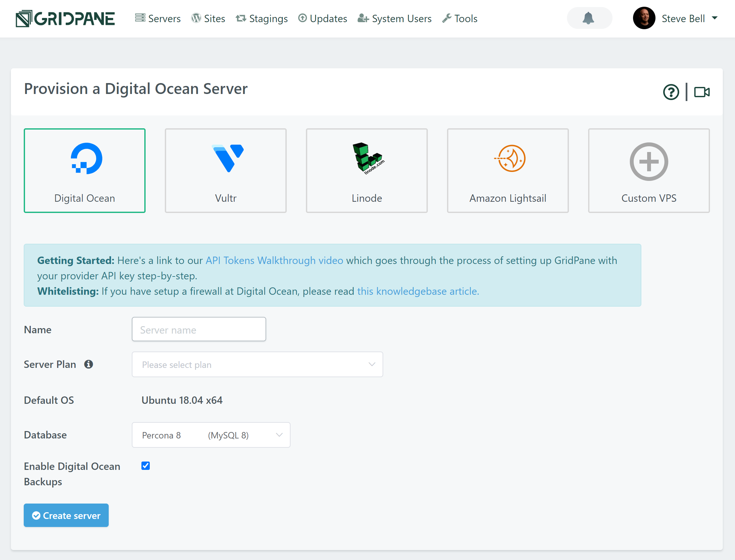Click the Create server button

[66, 515]
